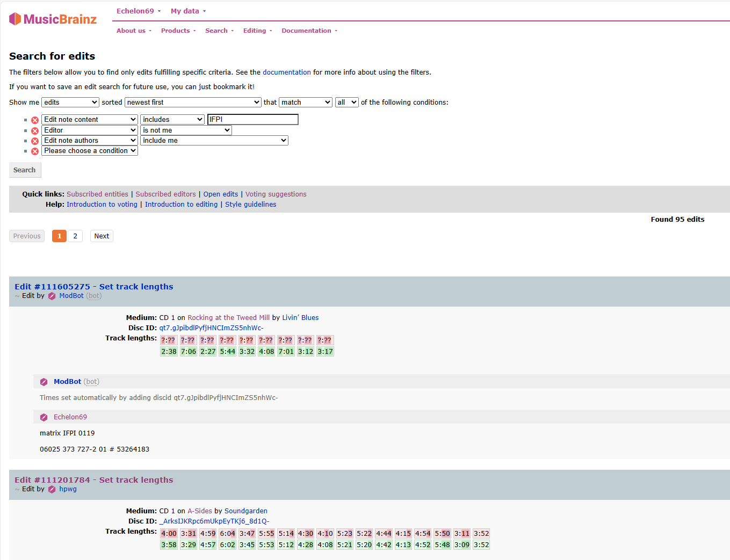730x560 pixels.
Task: Open the Echelon69 user menu
Action: pos(139,11)
